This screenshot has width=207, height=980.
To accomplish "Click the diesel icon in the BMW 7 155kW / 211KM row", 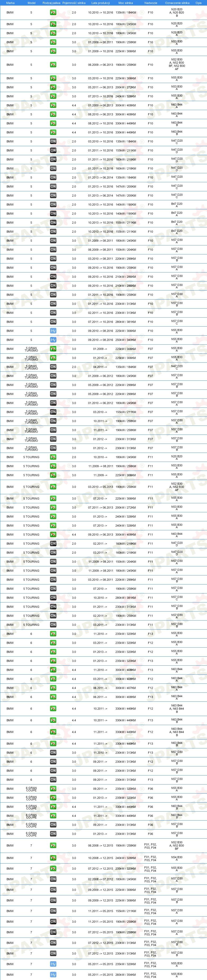I will 53,911.
